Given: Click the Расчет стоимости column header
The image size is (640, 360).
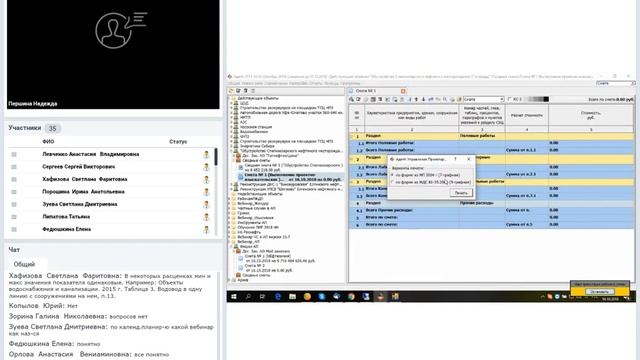Looking at the screenshot, I should [x=527, y=116].
